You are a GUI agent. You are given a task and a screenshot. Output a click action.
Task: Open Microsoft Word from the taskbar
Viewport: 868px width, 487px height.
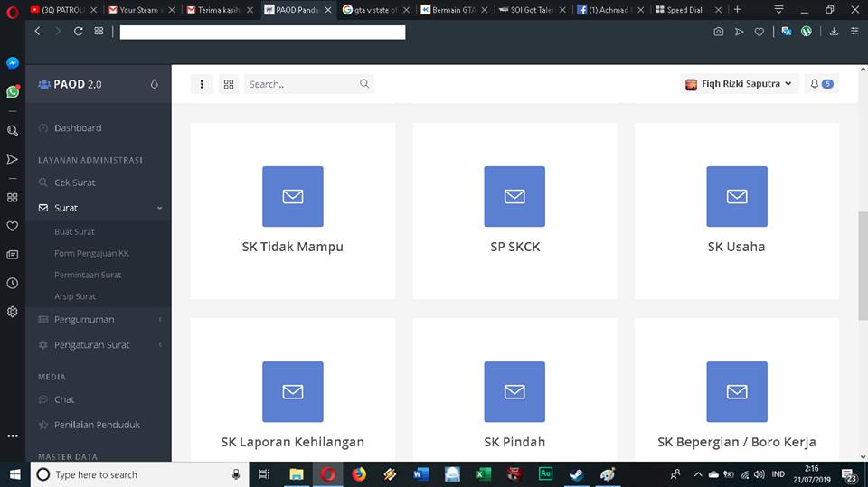coord(420,474)
